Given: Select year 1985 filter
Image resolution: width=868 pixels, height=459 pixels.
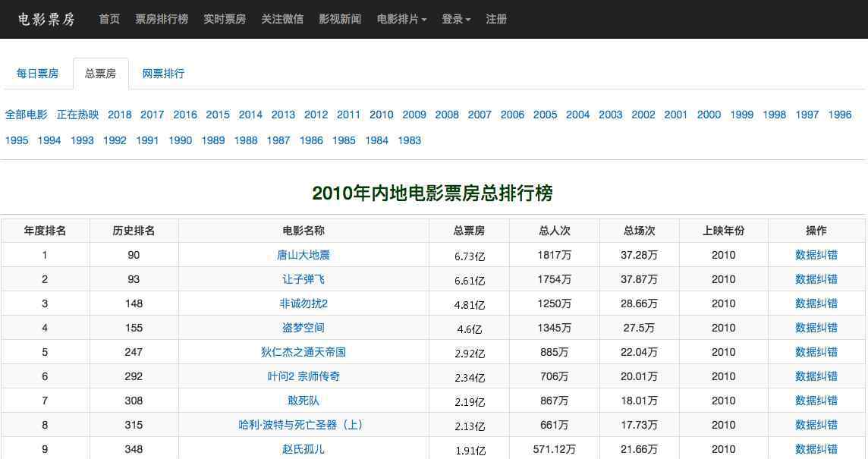Looking at the screenshot, I should (344, 140).
